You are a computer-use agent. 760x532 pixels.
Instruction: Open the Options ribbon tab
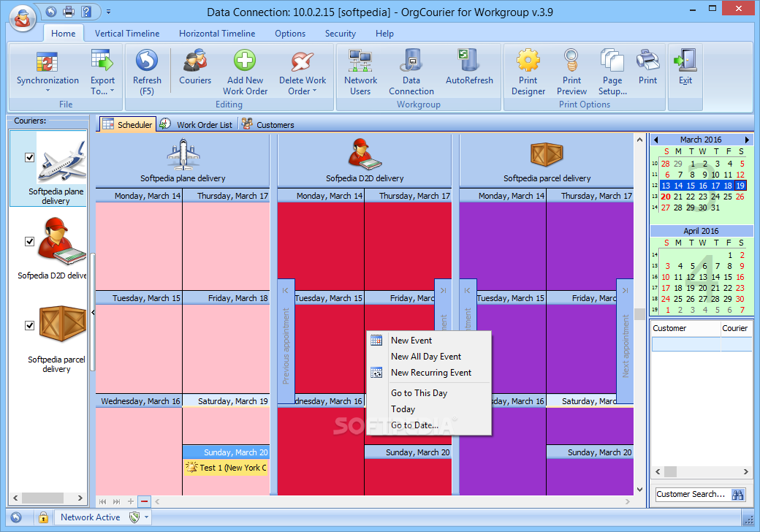pyautogui.click(x=290, y=34)
